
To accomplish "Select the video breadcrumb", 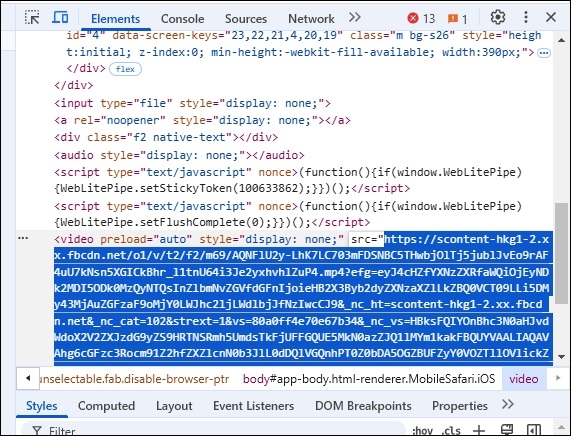I will 523,379.
